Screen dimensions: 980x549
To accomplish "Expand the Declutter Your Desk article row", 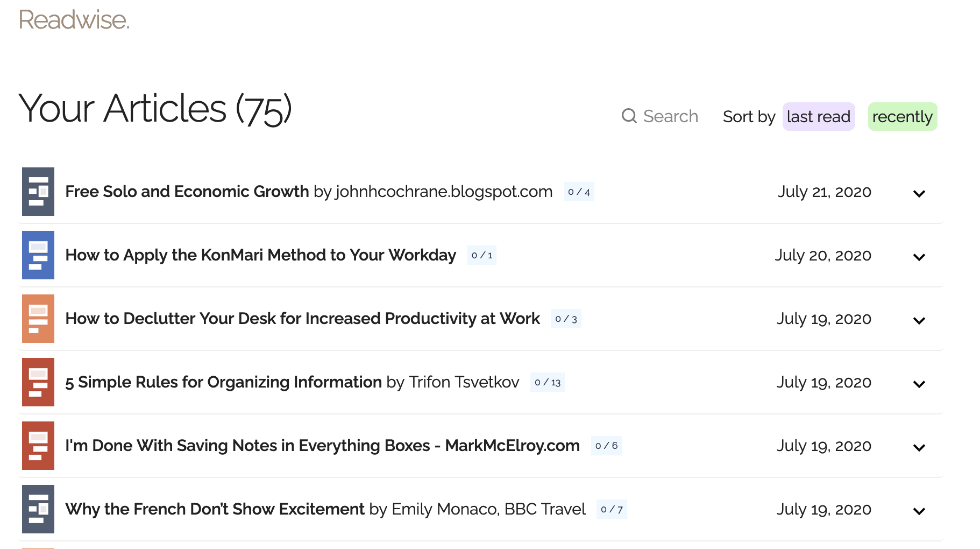I will (x=919, y=320).
